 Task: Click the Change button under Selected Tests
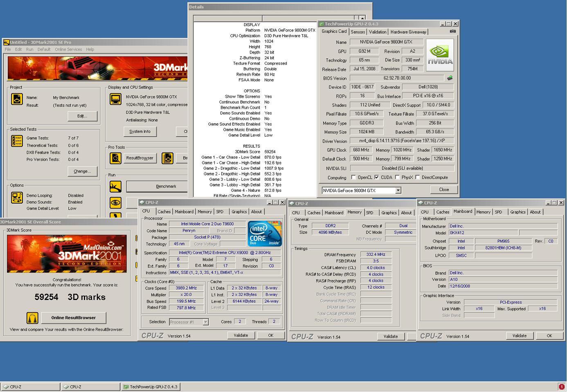pyautogui.click(x=82, y=171)
